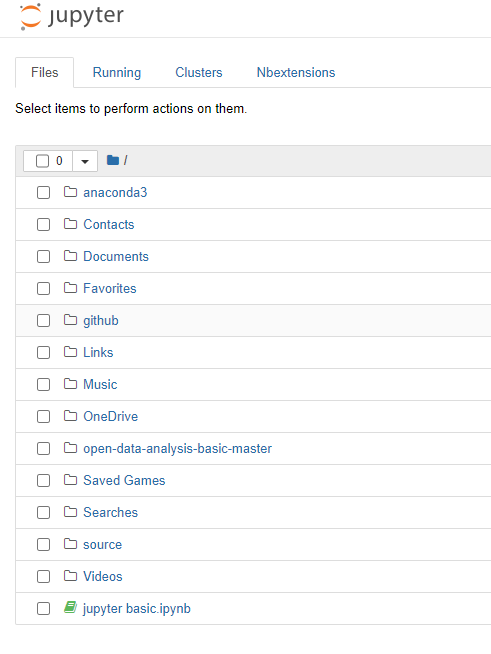Viewport: 491px width, 654px height.
Task: Open the Music folder link
Action: [100, 384]
